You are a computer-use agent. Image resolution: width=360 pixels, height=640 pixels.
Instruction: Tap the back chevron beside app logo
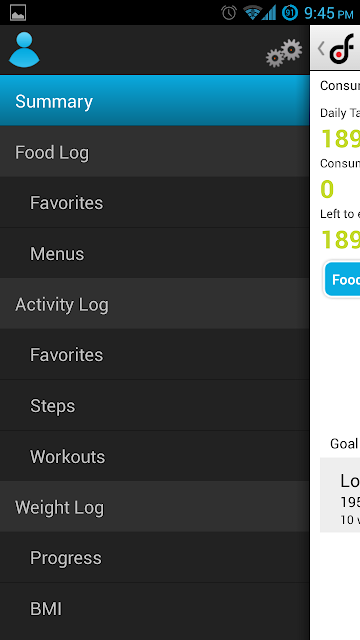[321, 49]
